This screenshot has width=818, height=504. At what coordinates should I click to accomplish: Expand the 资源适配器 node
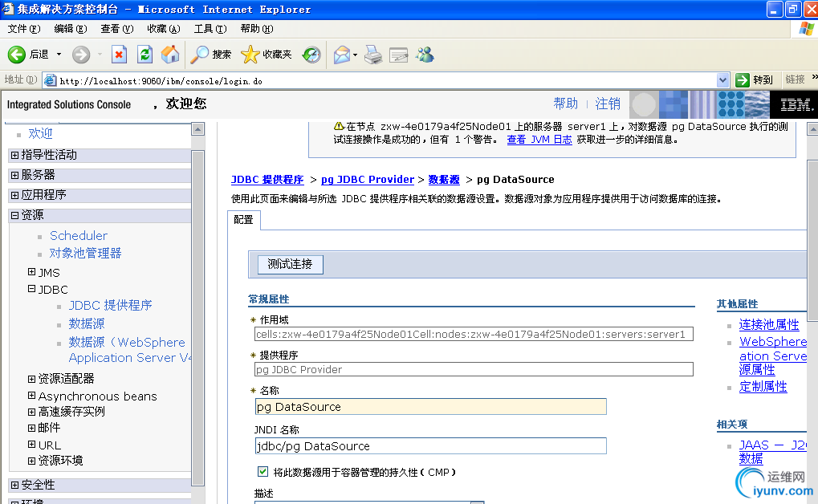[32, 379]
